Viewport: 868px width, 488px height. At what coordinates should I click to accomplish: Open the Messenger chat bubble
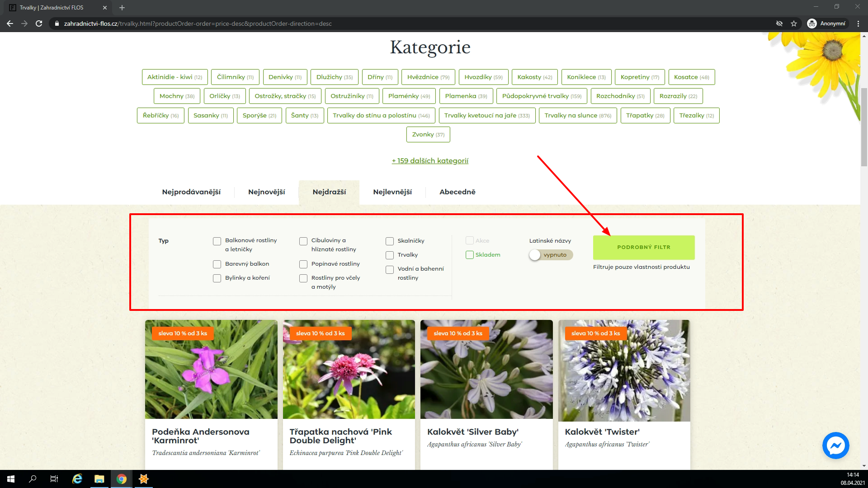click(x=835, y=446)
